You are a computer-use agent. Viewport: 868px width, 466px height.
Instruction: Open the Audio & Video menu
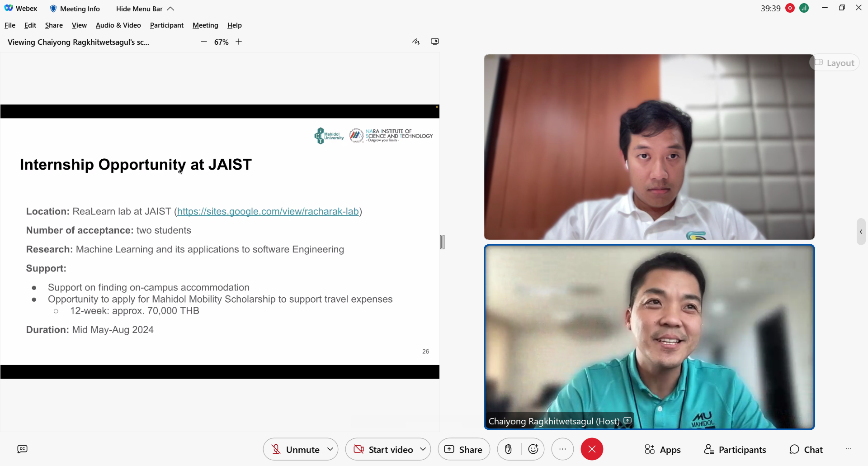[118, 25]
